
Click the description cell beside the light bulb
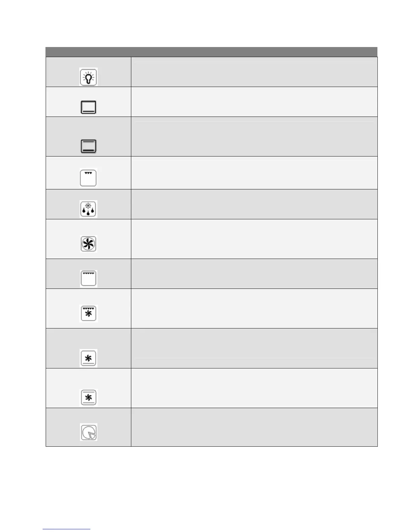tap(254, 72)
